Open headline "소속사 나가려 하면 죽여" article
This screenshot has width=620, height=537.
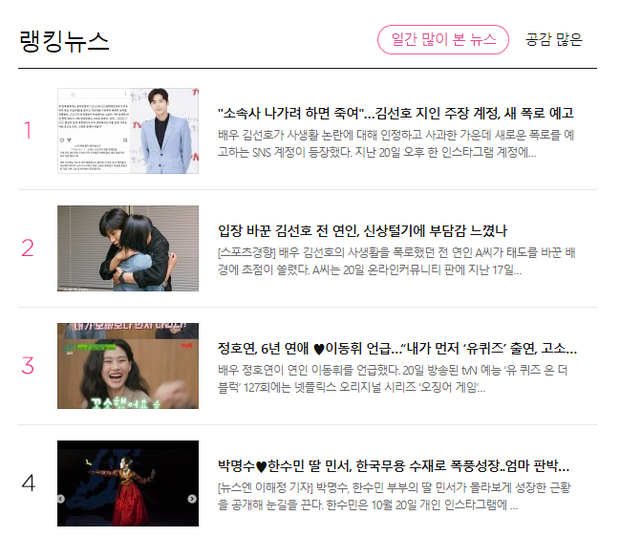pos(396,113)
